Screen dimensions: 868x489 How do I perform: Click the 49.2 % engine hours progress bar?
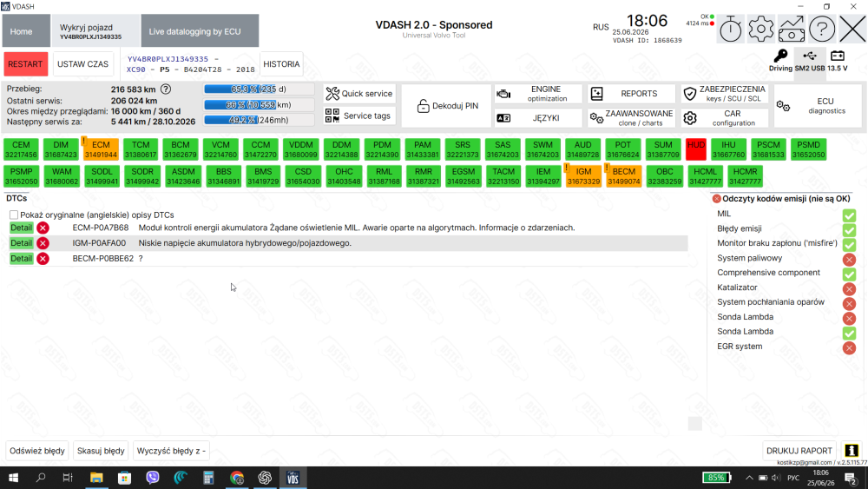[259, 120]
